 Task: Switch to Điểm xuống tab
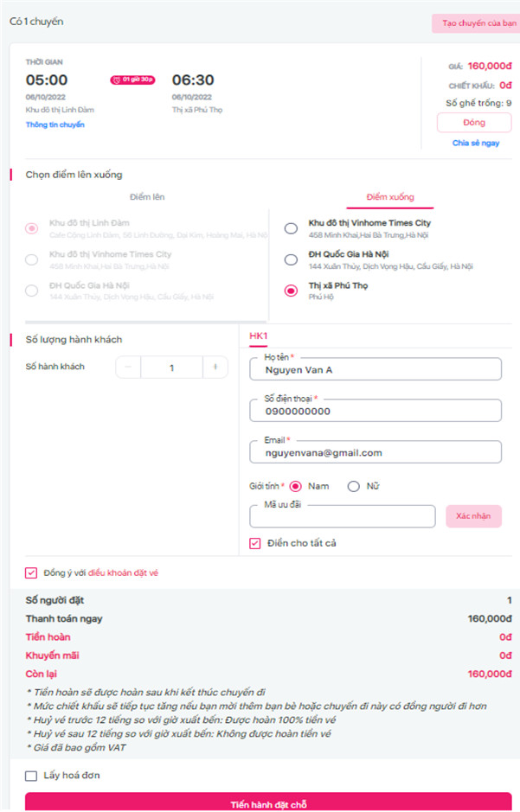[x=389, y=197]
